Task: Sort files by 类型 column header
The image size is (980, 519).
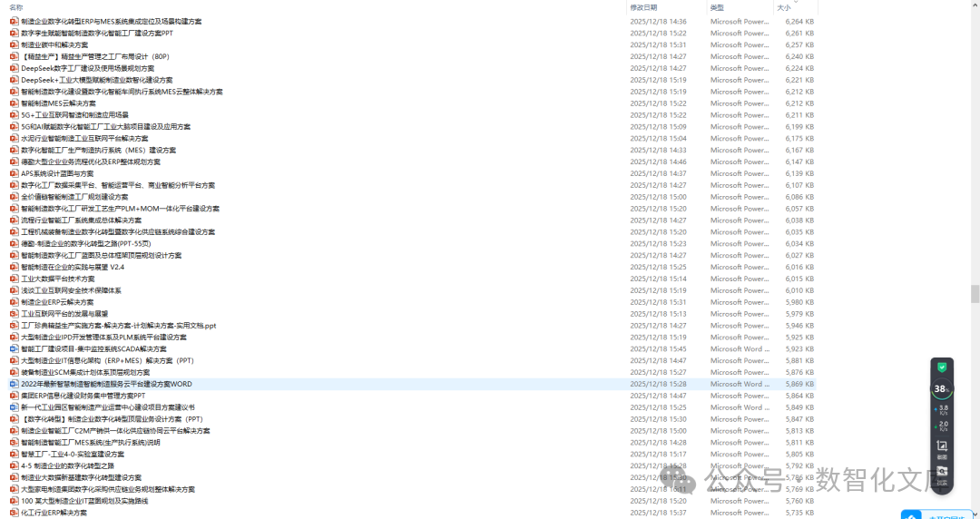Action: [x=717, y=7]
